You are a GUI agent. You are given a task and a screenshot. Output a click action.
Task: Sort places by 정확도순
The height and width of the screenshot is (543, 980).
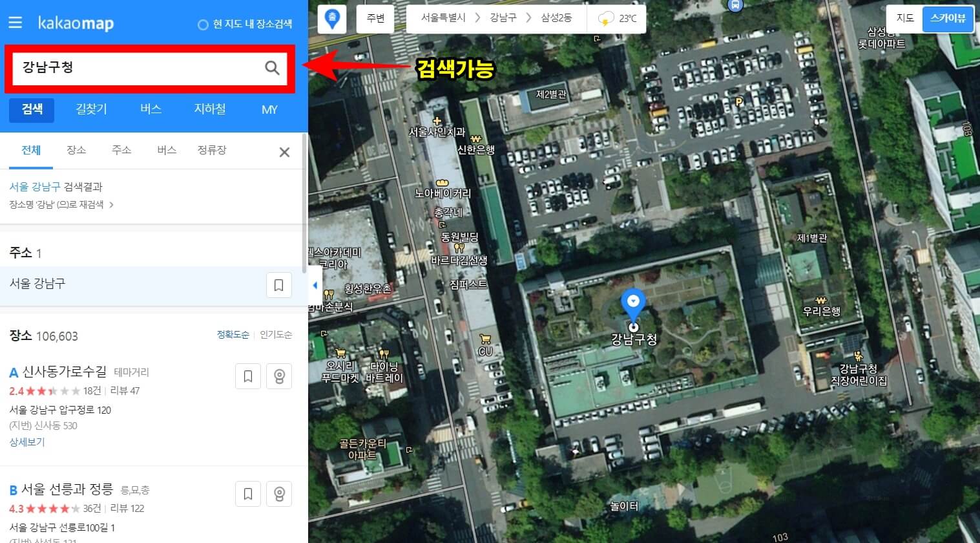click(x=233, y=335)
